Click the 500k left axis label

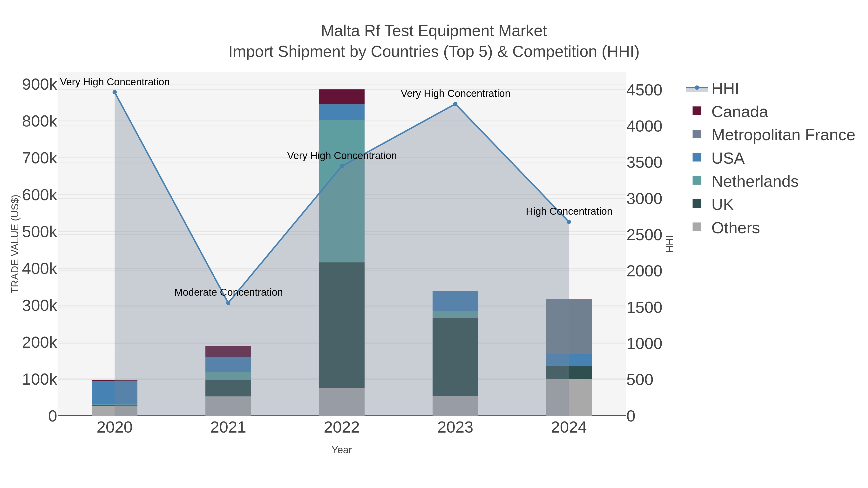click(x=40, y=232)
